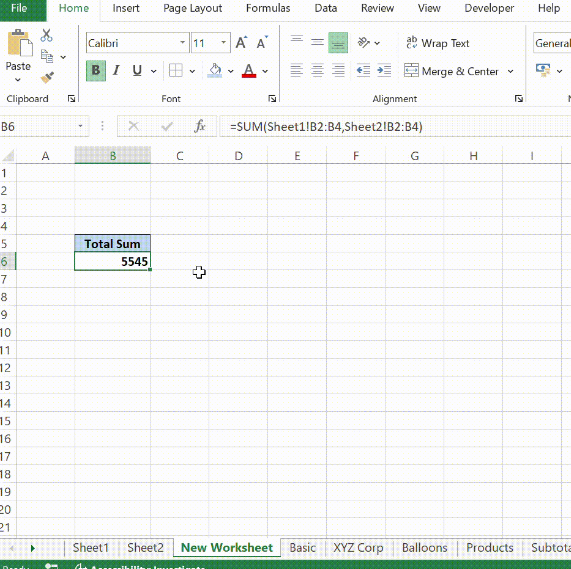Open the Help tab

click(x=549, y=8)
